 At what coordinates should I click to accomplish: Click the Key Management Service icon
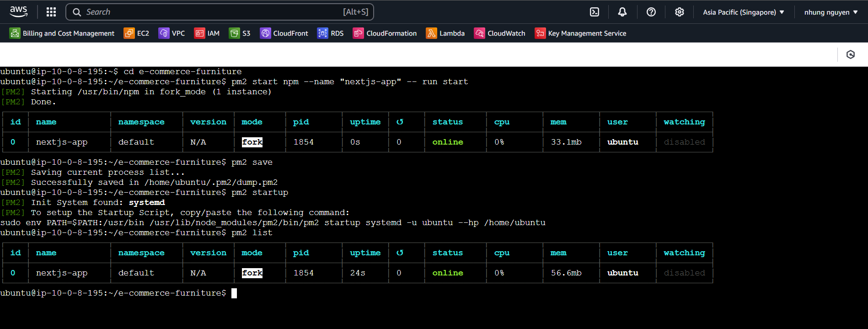(540, 33)
